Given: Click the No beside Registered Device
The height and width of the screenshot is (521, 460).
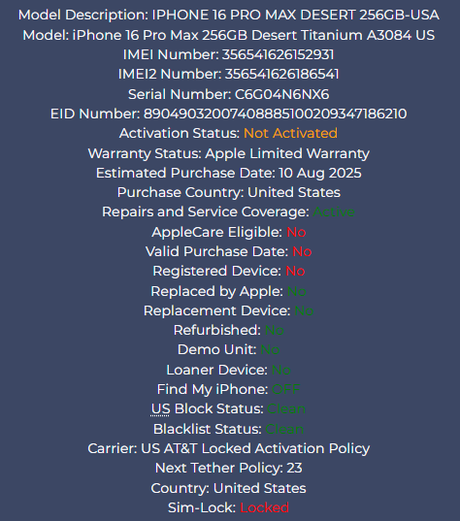Looking at the screenshot, I should pyautogui.click(x=295, y=271).
